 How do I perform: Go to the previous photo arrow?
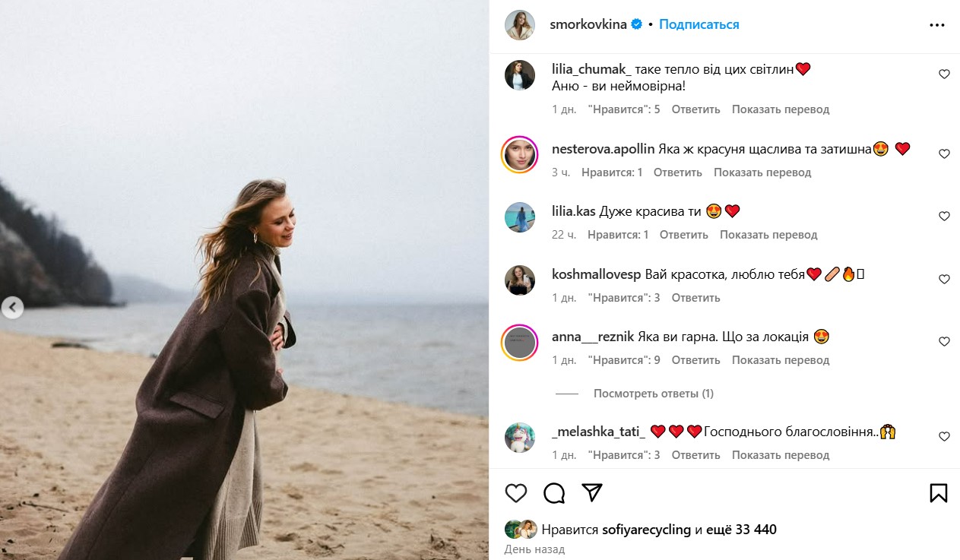(12, 308)
